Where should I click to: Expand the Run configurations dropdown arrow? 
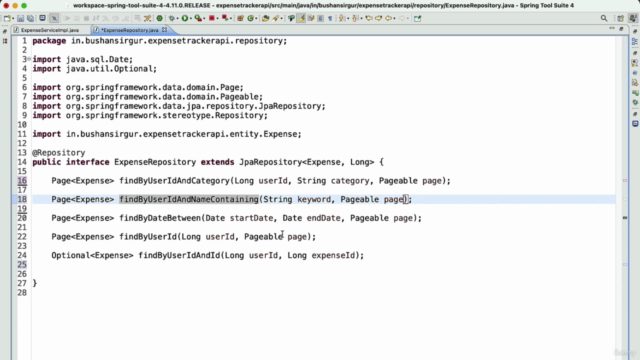191,18
